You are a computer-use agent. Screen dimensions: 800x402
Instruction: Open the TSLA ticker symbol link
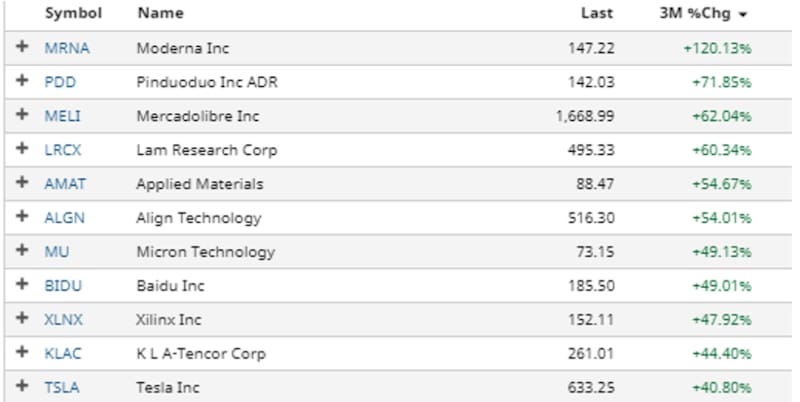[61, 387]
